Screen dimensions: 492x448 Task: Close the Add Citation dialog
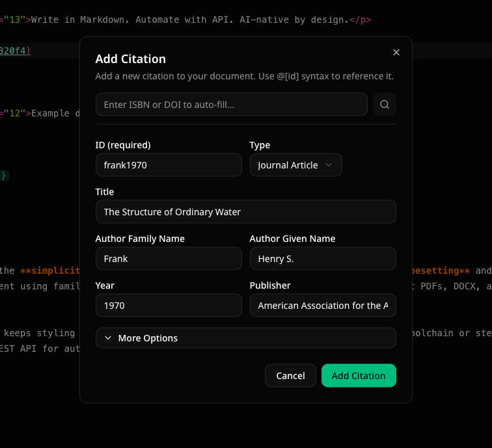(396, 53)
